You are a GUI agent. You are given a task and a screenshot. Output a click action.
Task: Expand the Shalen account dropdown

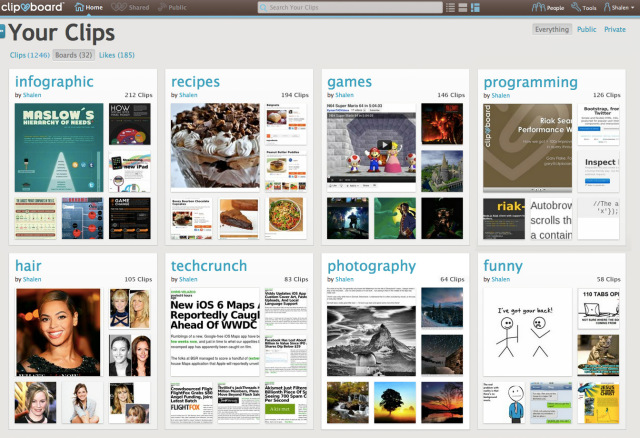pyautogui.click(x=619, y=7)
